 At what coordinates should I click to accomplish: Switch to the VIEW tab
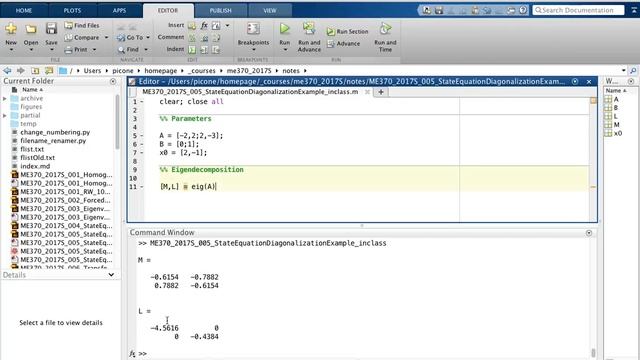[270, 11]
